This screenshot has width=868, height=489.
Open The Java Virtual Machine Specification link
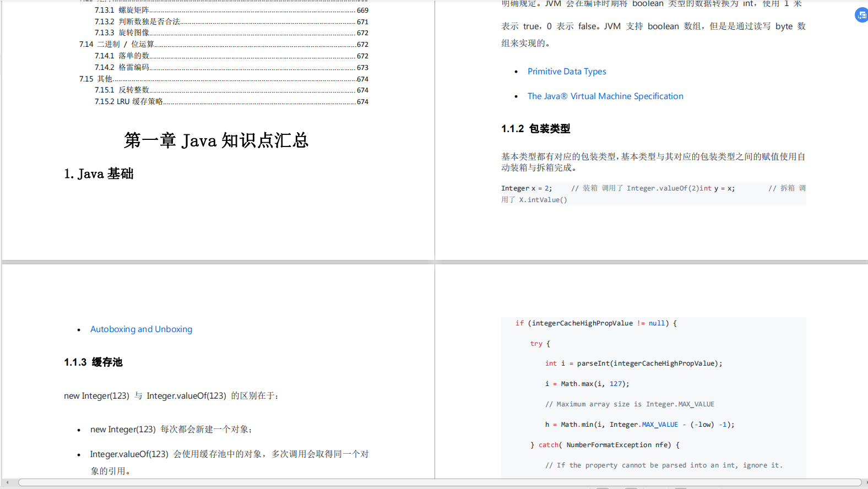[x=605, y=96]
